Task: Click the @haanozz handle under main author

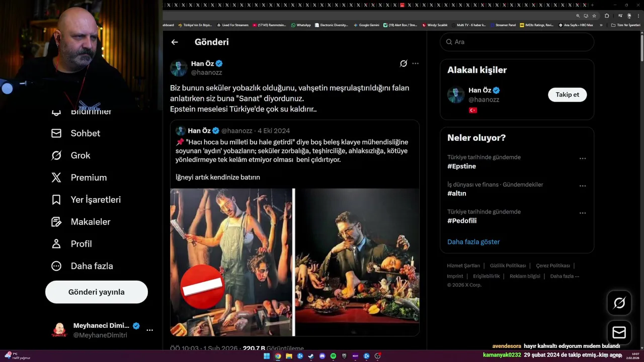Action: 206,72
